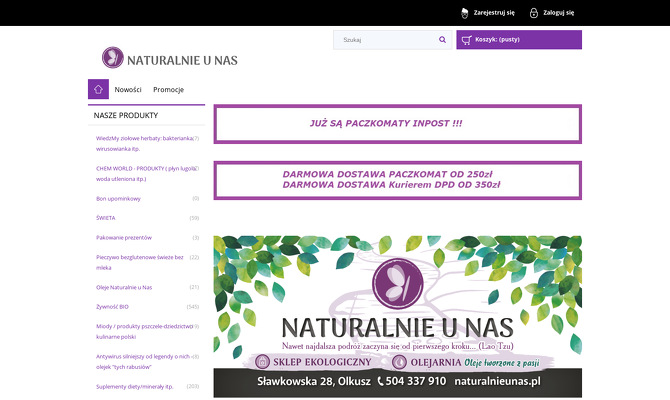Open Suplementy diety/minerały category
670x400 pixels.
tap(135, 387)
